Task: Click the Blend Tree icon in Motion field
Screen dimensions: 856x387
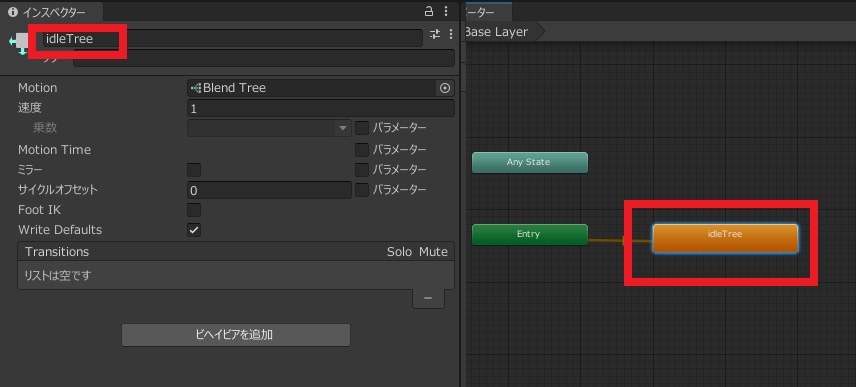Action: tap(196, 88)
